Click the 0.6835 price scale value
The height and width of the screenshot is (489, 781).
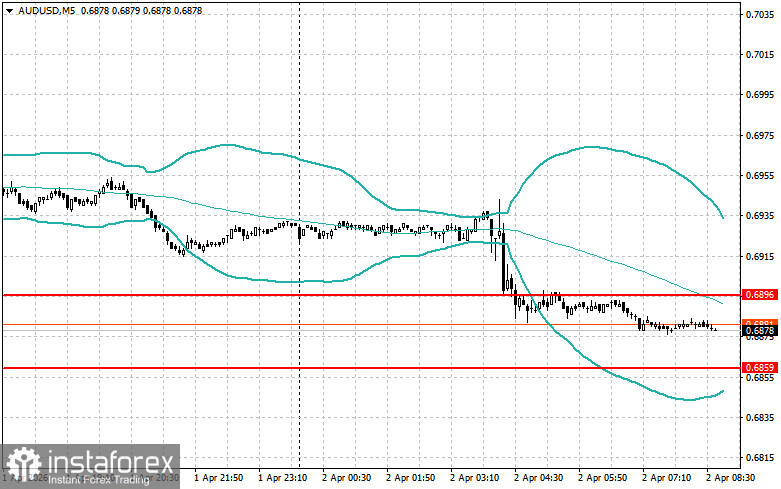click(x=760, y=417)
